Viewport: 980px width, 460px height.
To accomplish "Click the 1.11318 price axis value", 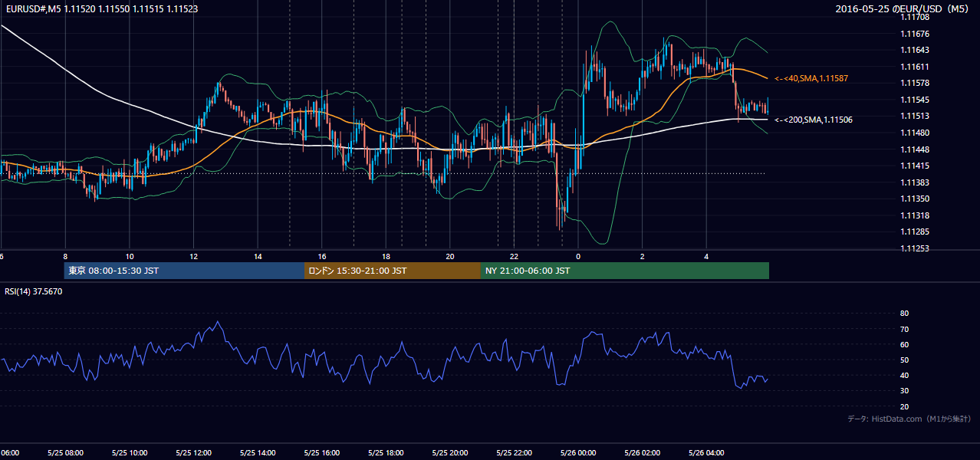I will [915, 215].
